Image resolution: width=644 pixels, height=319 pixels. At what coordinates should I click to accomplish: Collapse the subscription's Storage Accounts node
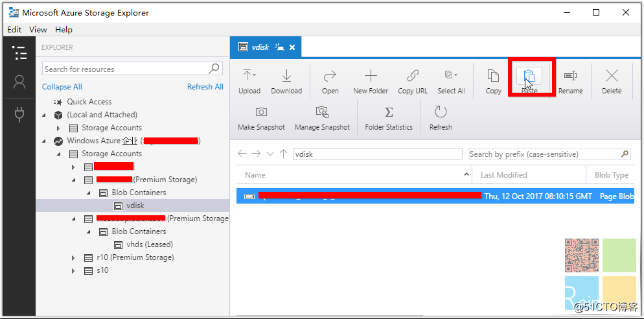58,154
